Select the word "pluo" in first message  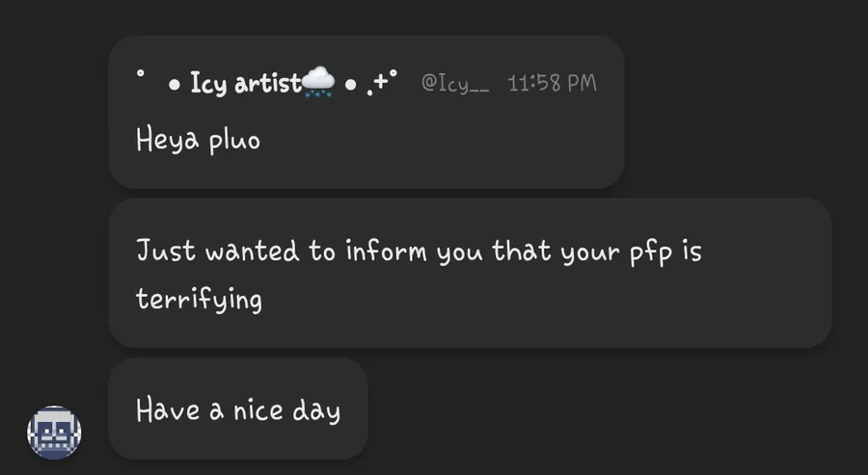pyautogui.click(x=234, y=142)
